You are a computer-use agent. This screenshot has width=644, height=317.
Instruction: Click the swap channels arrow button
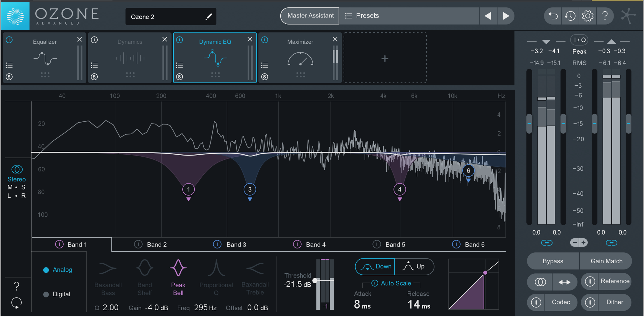coord(564,282)
